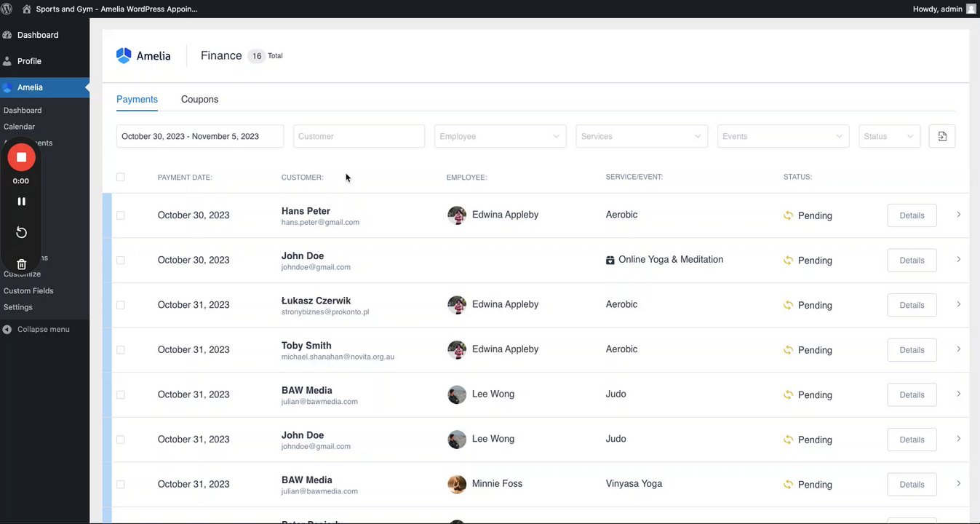Open Details for BAW Media Vinyasa Yoga payment

(x=912, y=484)
